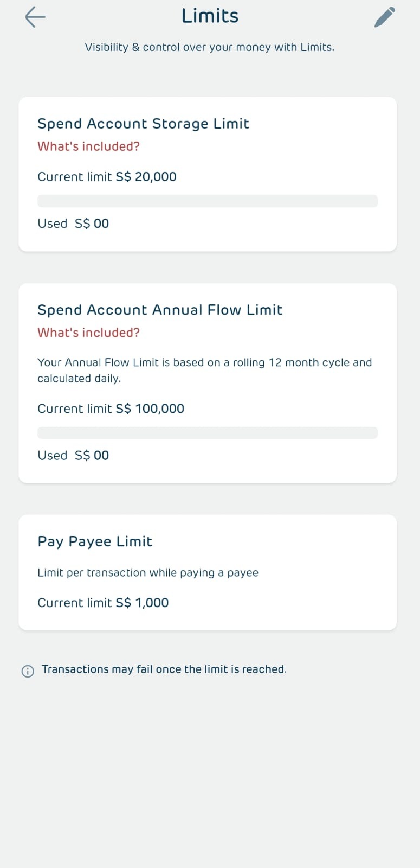
Task: Click the Visibility & control subtitle text
Action: coord(209,47)
